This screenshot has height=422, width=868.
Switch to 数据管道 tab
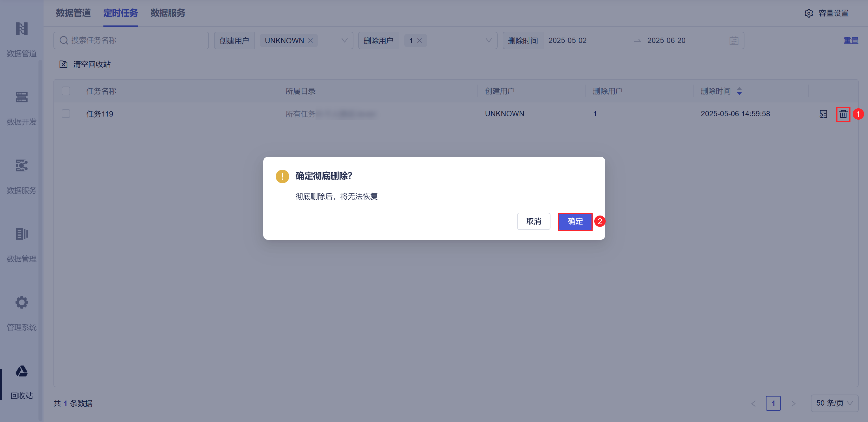73,13
